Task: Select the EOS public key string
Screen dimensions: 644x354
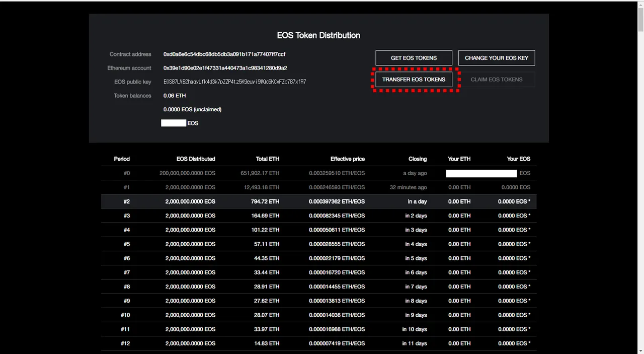Action: 234,82
